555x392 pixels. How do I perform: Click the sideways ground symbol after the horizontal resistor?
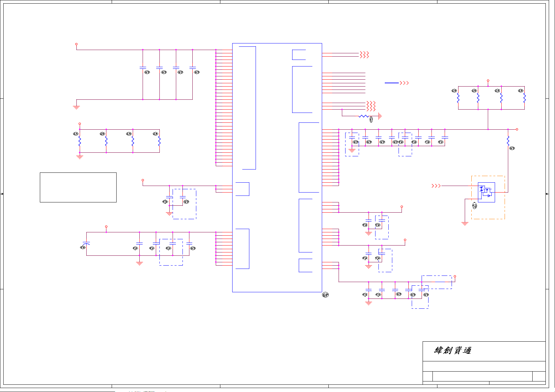coord(380,116)
